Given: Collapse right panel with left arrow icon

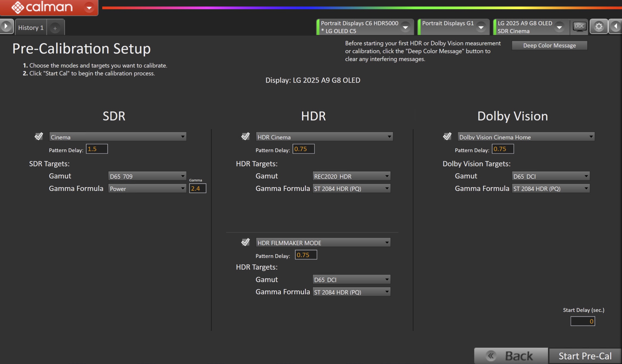Looking at the screenshot, I should point(615,27).
